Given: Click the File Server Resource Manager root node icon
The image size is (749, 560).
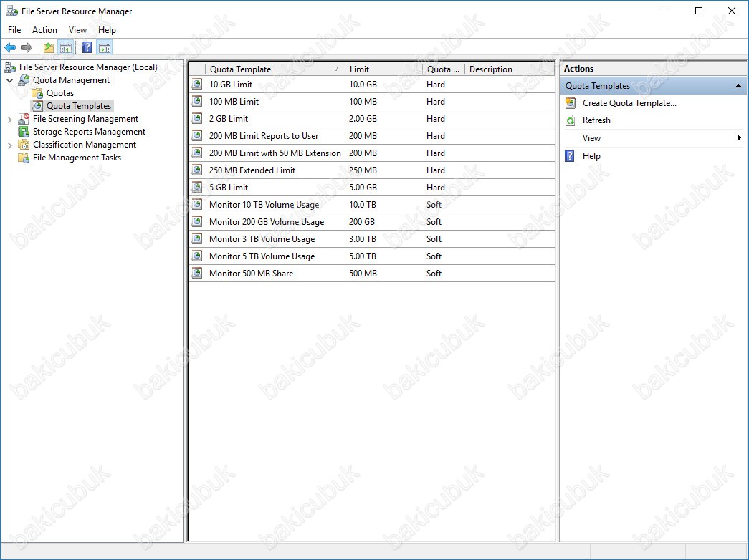Looking at the screenshot, I should [x=10, y=67].
